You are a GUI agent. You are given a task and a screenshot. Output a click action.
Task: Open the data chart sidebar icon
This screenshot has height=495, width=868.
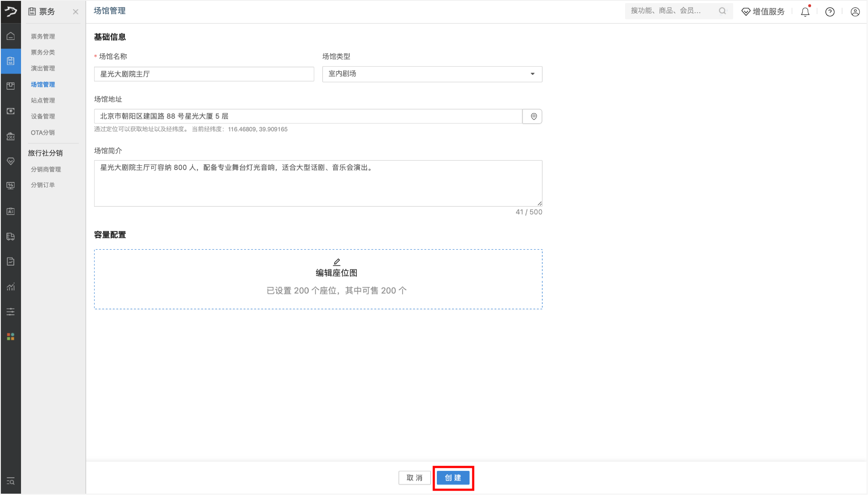click(x=11, y=287)
